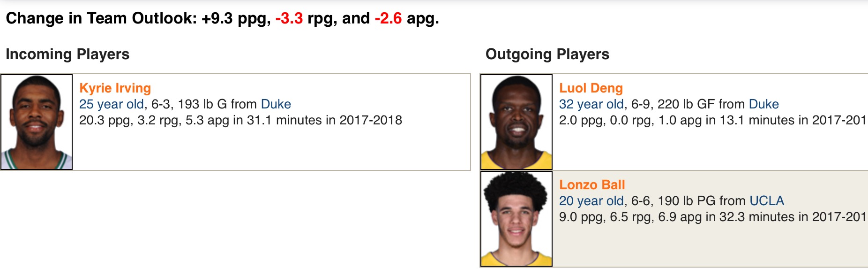Open Duke link in Luol Deng's row
868x269 pixels.
click(x=764, y=104)
